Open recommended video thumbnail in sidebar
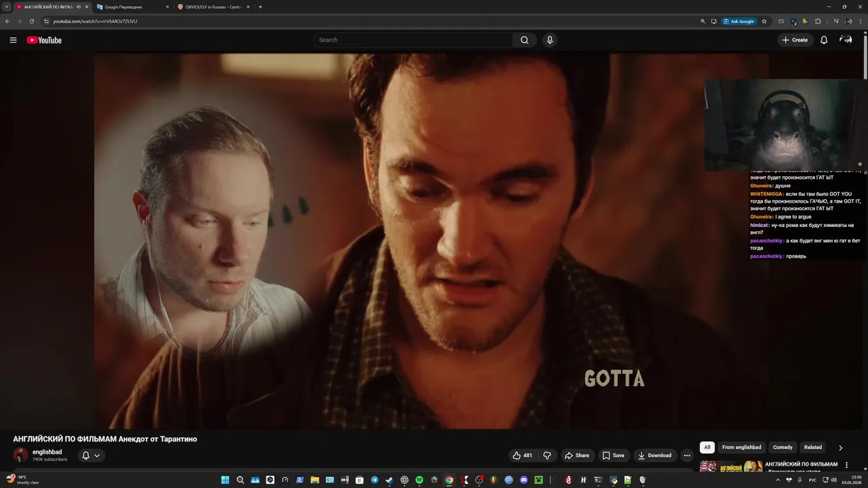 pyautogui.click(x=731, y=466)
